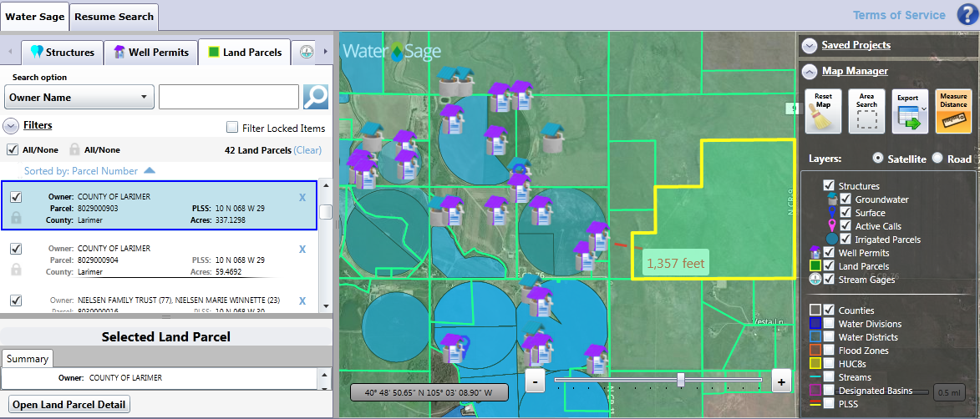Screen dimensions: 980x419
Task: Enable the Filter Locked Items checkbox
Action: [233, 128]
